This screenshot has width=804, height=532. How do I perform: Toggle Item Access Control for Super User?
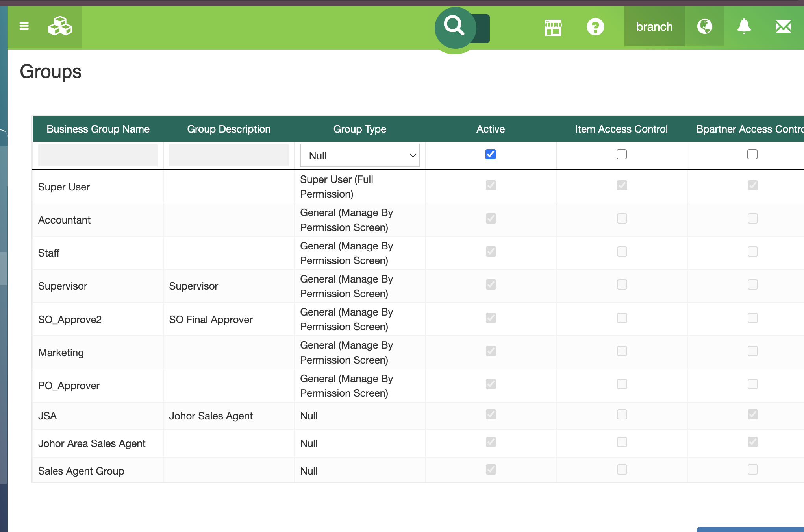coord(622,185)
